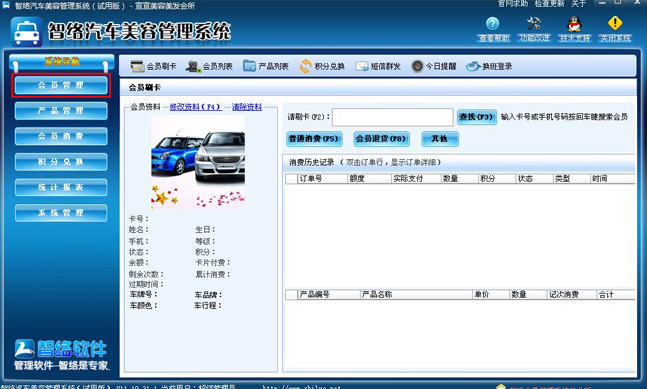Screen dimensions: 647x389
Task: Click the 请刷卡 card number input field
Action: coord(392,117)
